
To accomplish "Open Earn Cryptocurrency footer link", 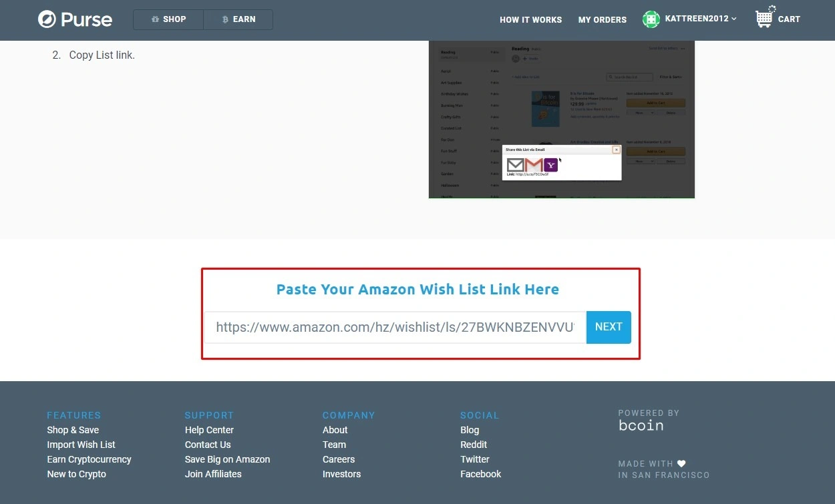I will tap(89, 459).
